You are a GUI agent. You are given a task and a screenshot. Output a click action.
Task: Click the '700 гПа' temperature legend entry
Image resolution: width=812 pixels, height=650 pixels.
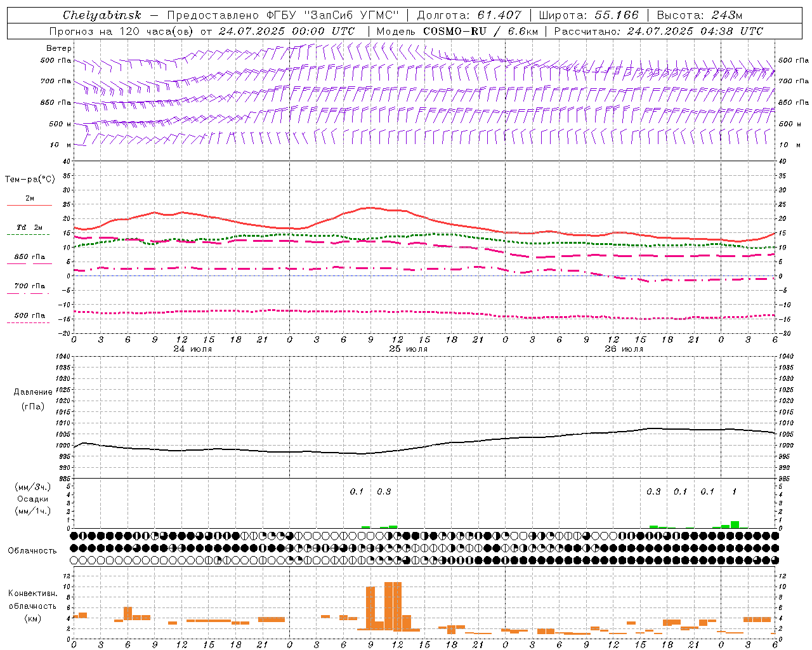coord(29,286)
